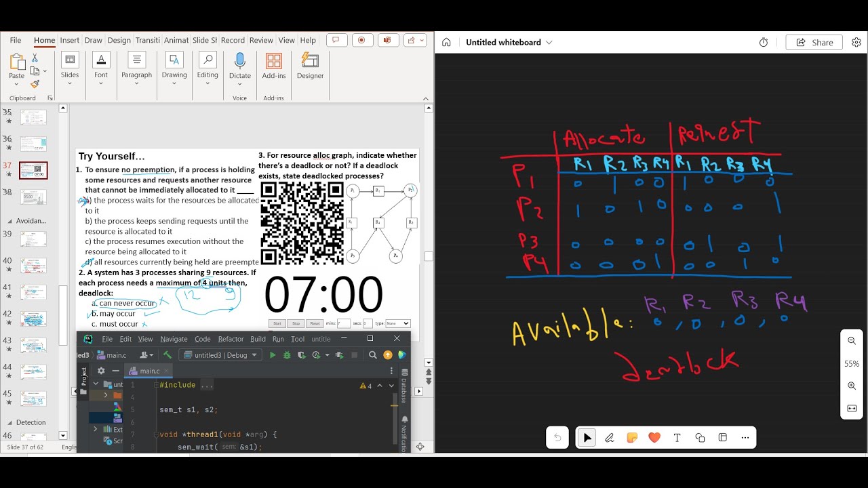Open the Review ribbon tab

[x=261, y=40]
